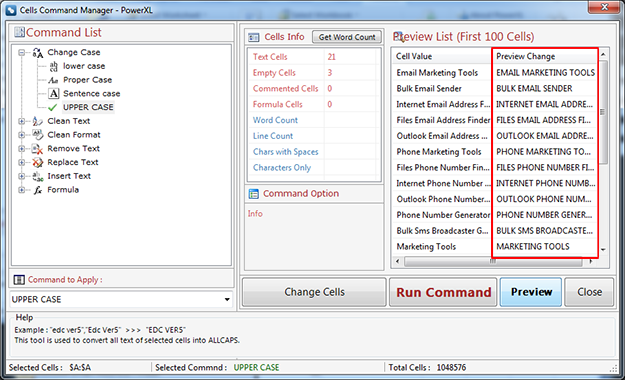The width and height of the screenshot is (625, 380).
Task: Click the Preview Change column header
Action: (544, 57)
